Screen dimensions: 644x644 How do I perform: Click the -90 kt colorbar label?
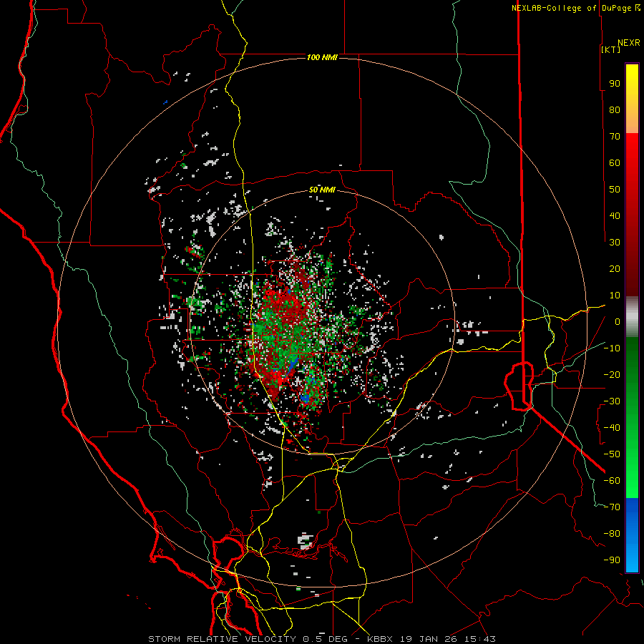[x=612, y=560]
